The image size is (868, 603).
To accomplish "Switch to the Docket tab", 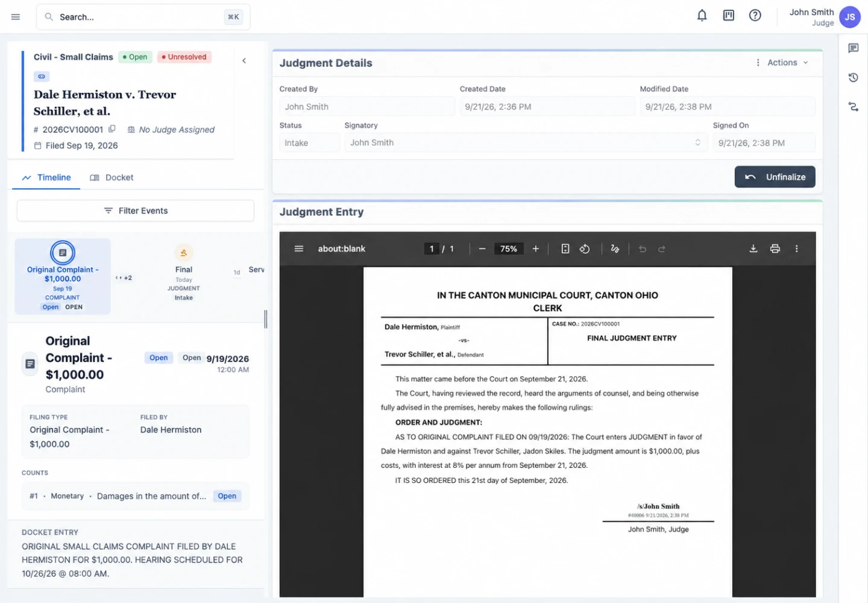I will coord(112,177).
